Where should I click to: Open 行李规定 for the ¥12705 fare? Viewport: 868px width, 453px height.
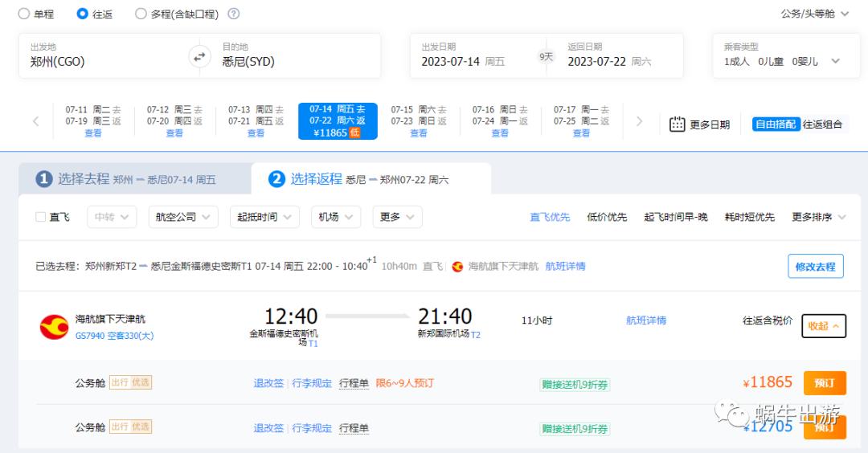(312, 427)
